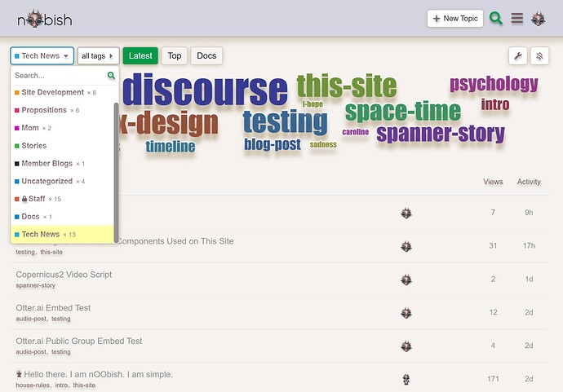563x392 pixels.
Task: Switch to the Docs tab
Action: 206,55
